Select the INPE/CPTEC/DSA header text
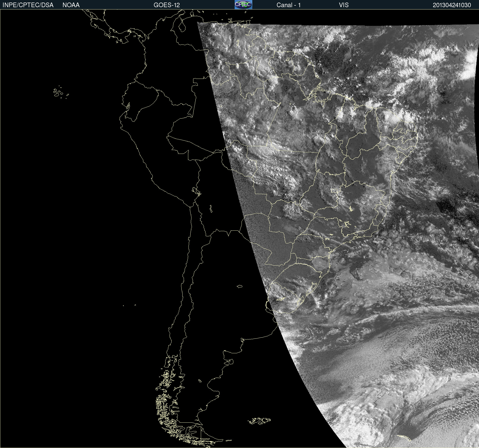 point(28,5)
